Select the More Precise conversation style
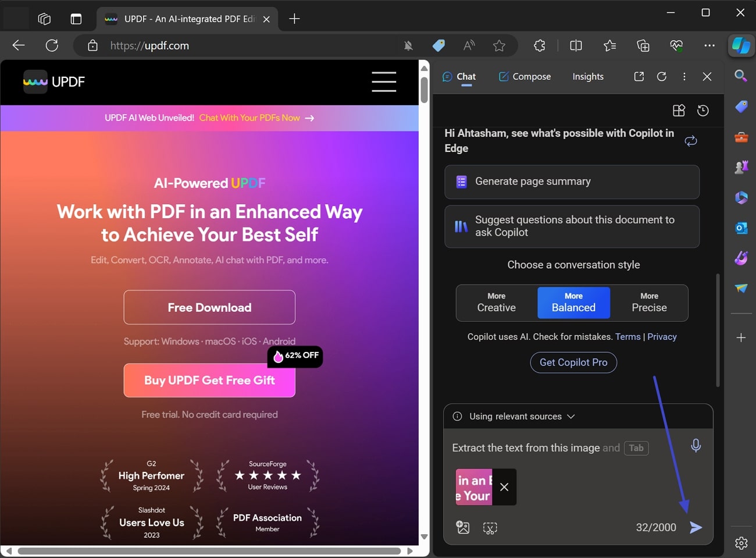 click(649, 303)
